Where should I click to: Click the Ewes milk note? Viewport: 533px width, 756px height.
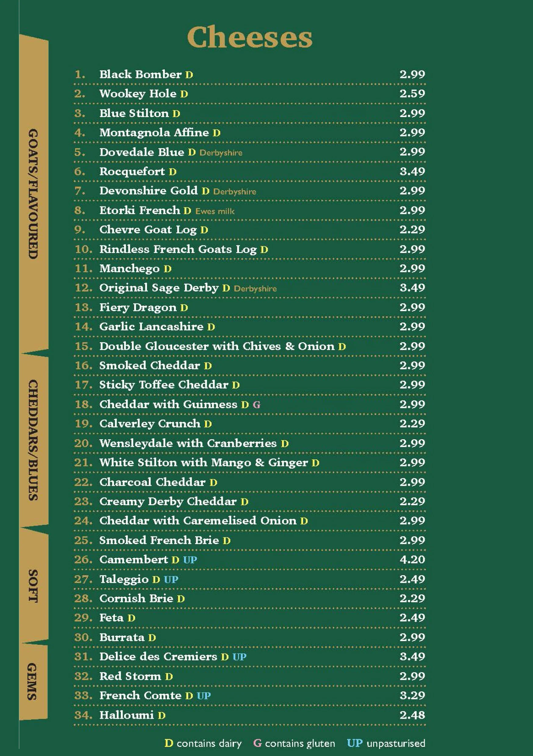tap(215, 211)
